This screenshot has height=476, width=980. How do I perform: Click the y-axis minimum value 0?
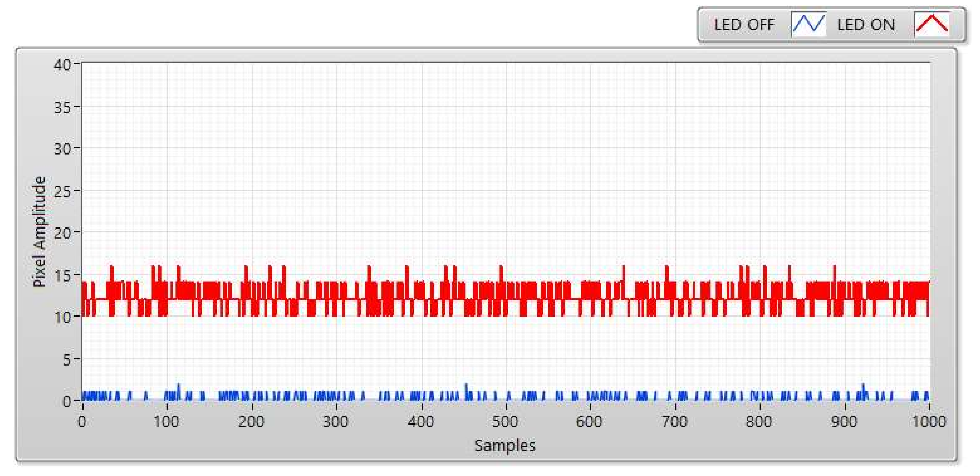[x=66, y=401]
